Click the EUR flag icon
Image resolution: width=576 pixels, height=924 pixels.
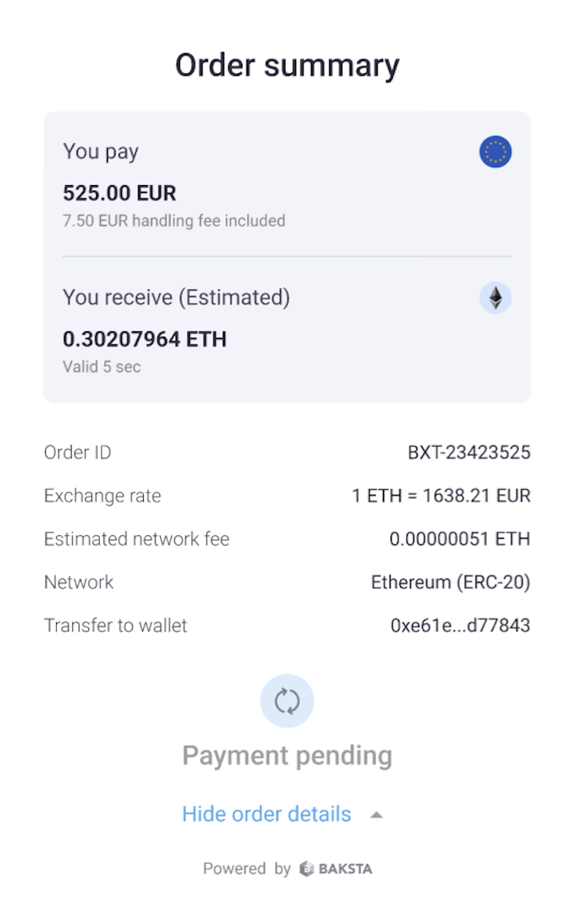495,152
